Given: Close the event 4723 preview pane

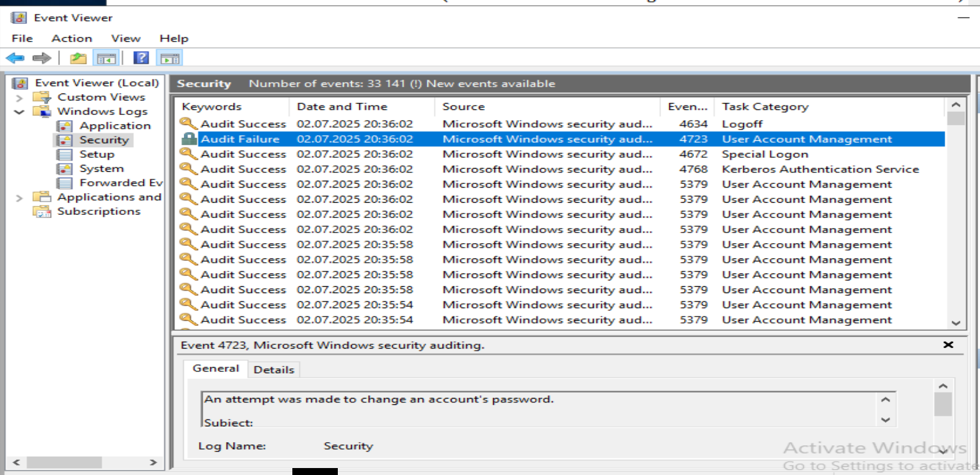Looking at the screenshot, I should pos(948,345).
